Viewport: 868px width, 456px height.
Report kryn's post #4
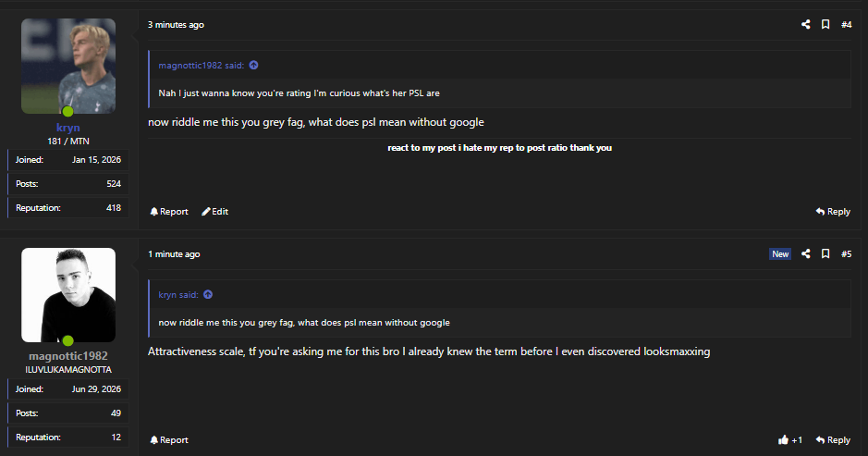(169, 212)
